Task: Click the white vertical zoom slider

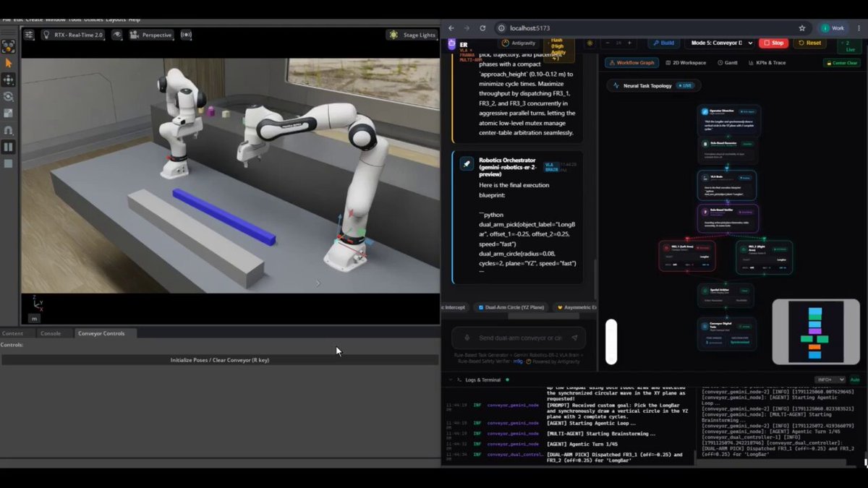Action: pos(611,341)
